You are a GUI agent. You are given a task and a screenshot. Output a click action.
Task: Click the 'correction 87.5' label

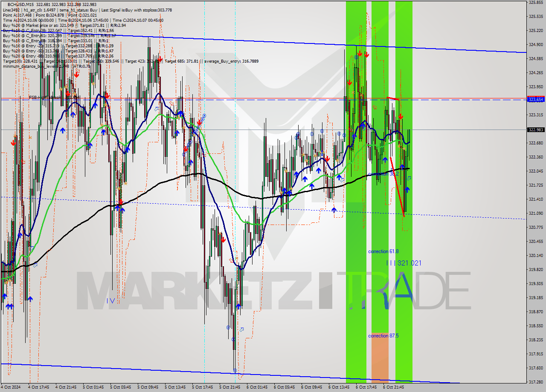click(383, 336)
